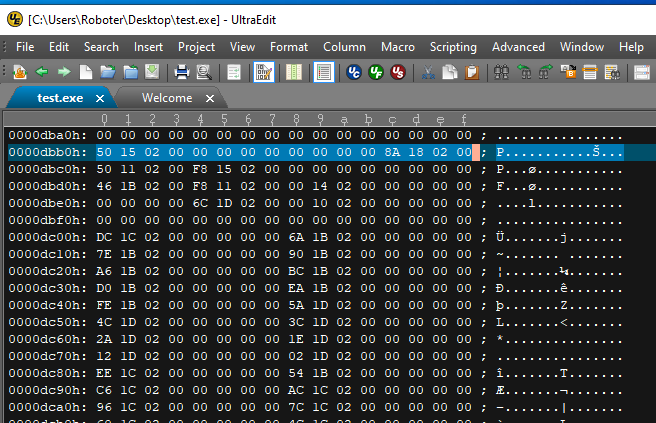This screenshot has width=656, height=423.
Task: Click byte DC in row 0000dc00h
Action: point(104,237)
